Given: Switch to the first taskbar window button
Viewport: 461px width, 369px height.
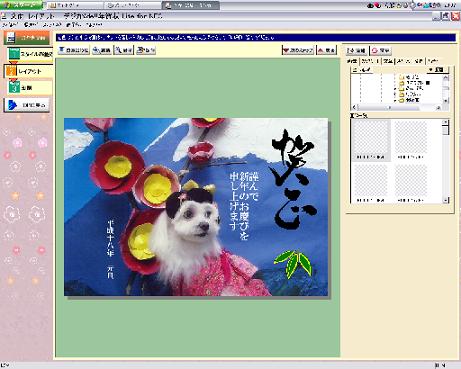Looking at the screenshot, I should pos(75,5).
